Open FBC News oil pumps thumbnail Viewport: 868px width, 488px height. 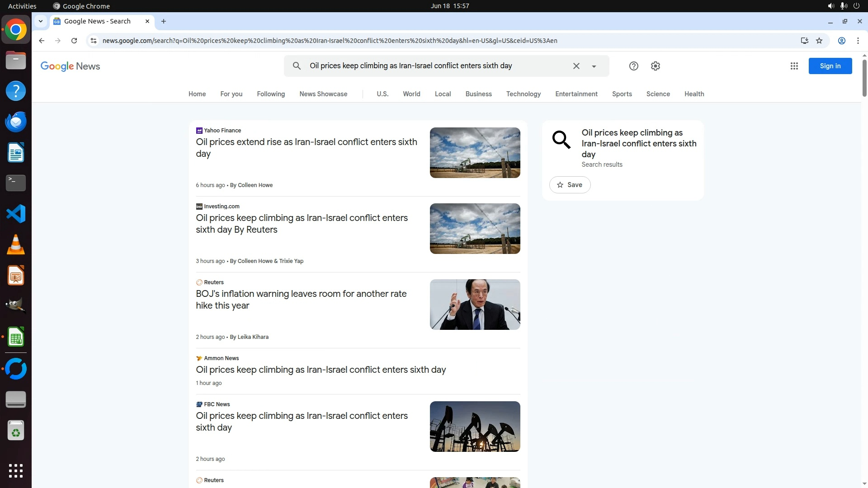tap(475, 426)
